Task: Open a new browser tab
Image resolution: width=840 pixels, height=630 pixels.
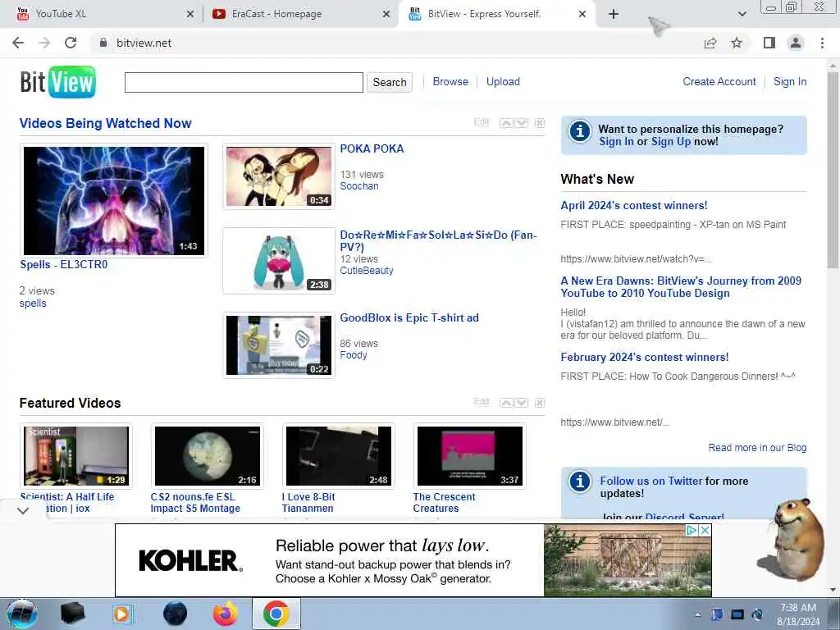Action: 614,14
